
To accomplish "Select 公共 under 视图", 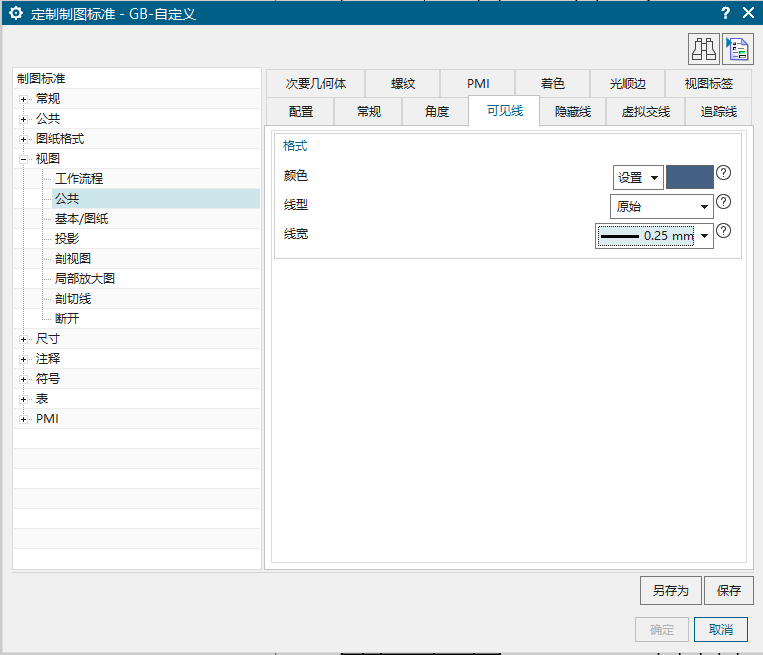I will pyautogui.click(x=67, y=199).
